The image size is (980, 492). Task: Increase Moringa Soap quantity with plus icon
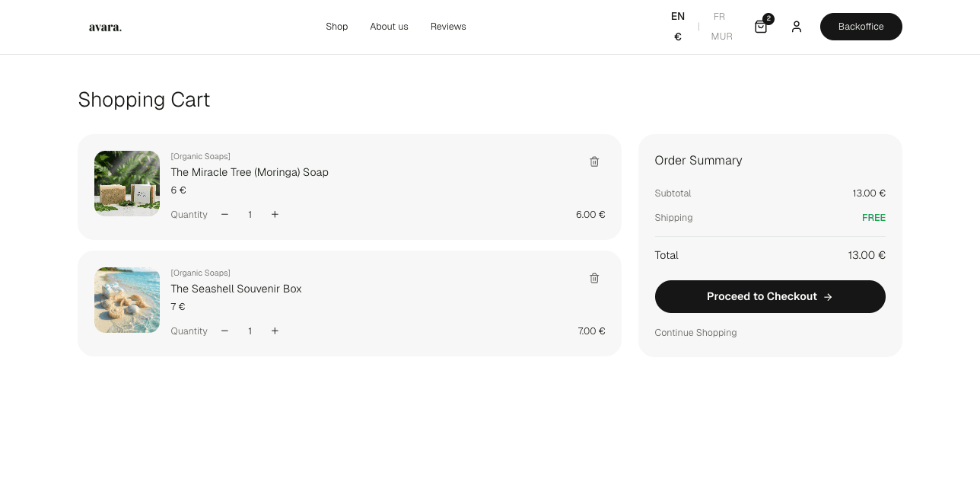click(x=275, y=214)
